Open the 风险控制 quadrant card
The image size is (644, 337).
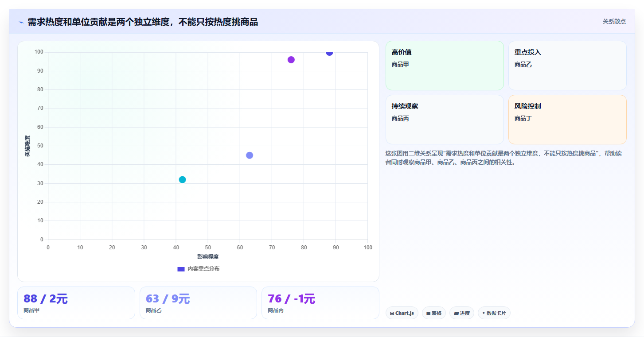pyautogui.click(x=567, y=120)
